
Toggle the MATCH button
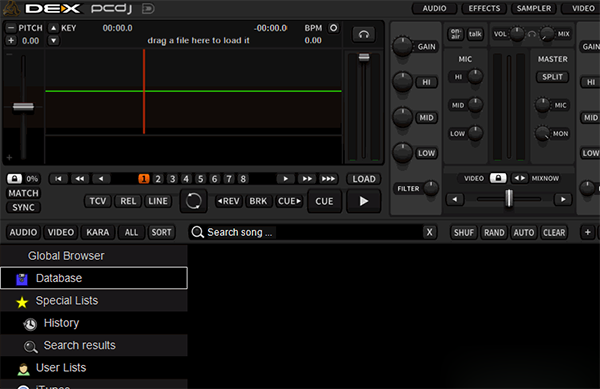click(x=23, y=193)
